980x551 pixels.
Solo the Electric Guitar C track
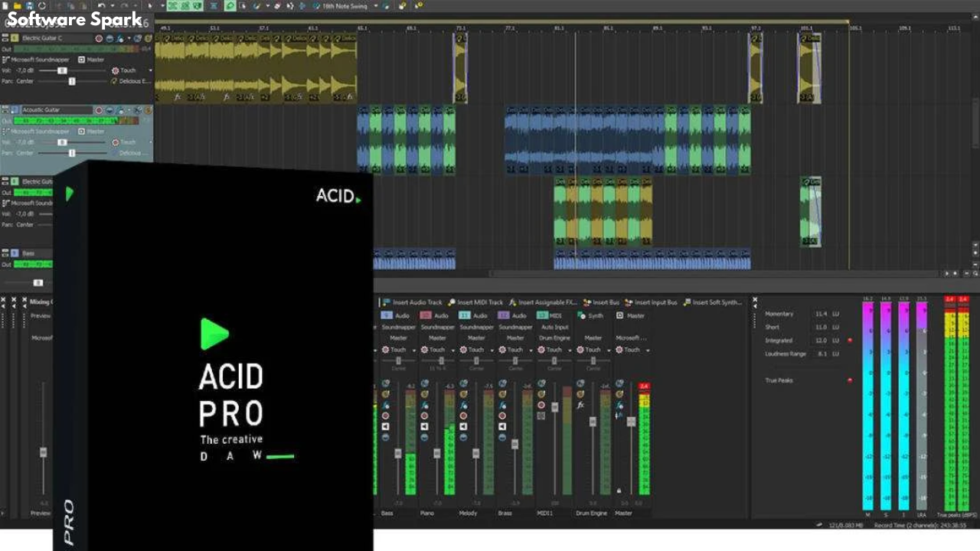pos(148,38)
